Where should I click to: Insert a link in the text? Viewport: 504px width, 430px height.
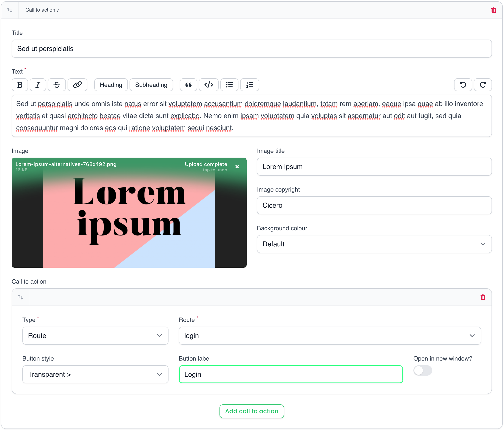(x=77, y=85)
